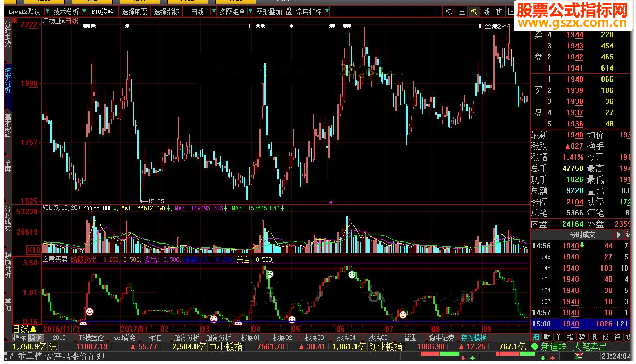Expand the 技术分析 dropdown arrow
The height and width of the screenshot is (364, 636).
tap(84, 11)
